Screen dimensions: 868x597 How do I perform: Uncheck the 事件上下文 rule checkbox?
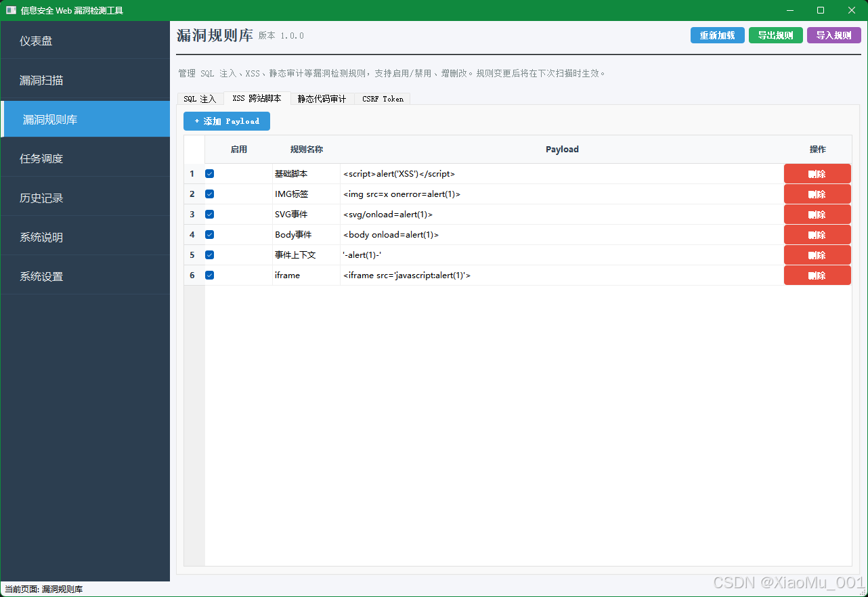210,255
